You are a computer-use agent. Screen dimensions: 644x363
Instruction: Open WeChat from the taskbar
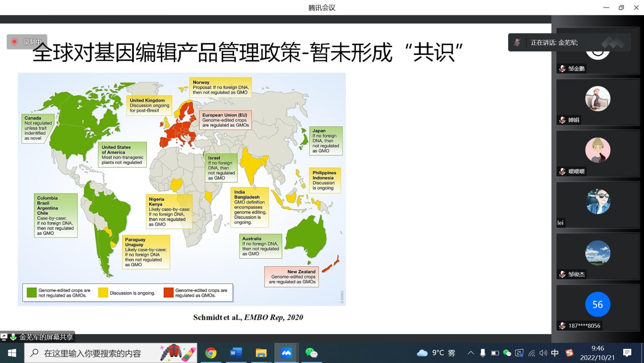coord(311,353)
